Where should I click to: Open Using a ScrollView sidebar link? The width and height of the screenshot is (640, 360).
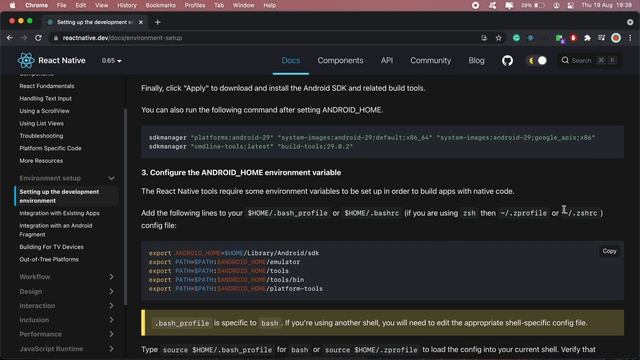click(x=44, y=111)
